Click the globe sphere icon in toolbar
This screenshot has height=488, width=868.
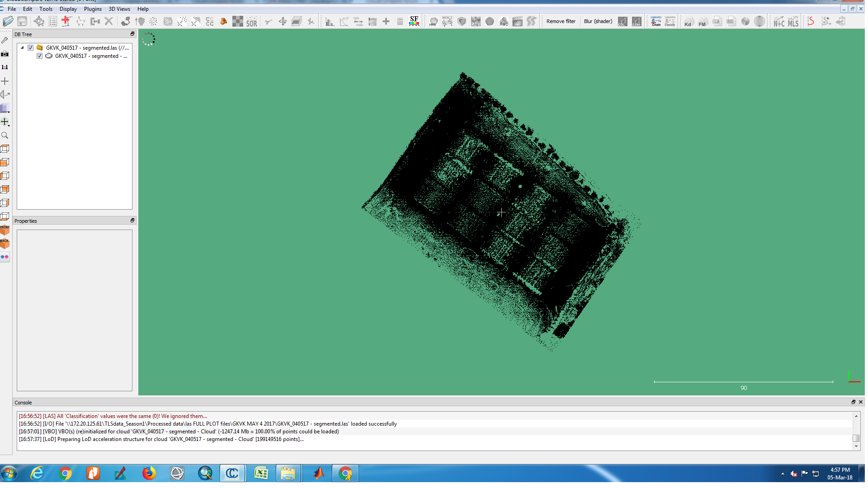(759, 21)
